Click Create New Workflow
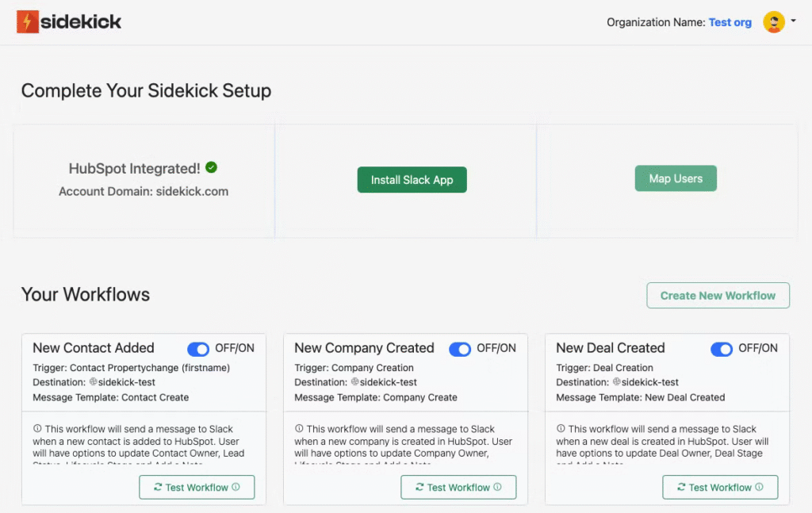 point(718,296)
